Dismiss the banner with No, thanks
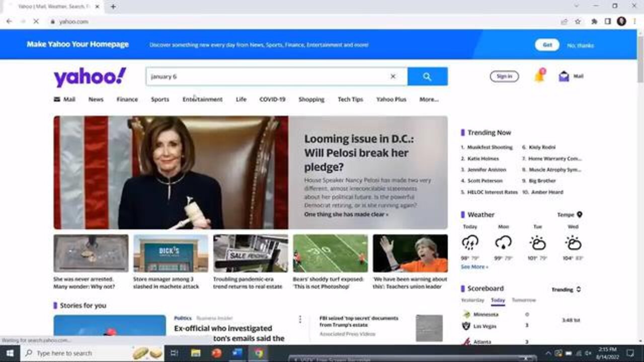 tap(581, 45)
